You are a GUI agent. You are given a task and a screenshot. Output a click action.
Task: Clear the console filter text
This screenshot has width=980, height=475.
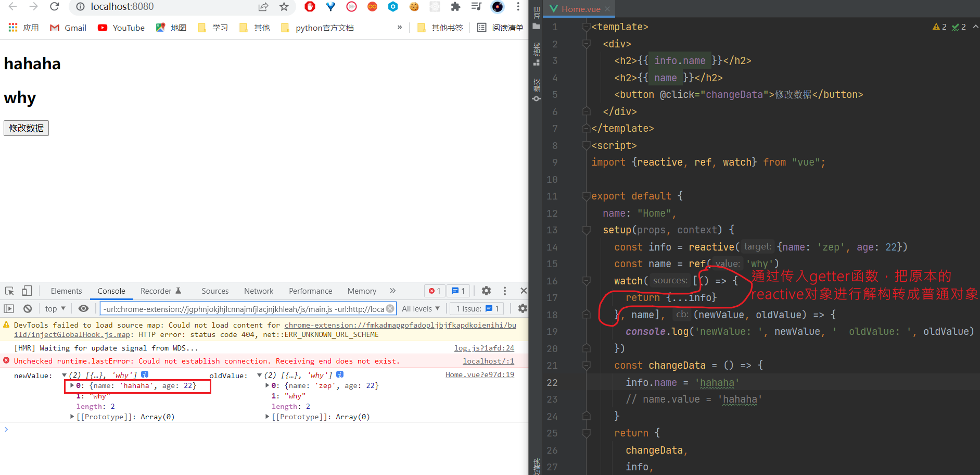390,309
